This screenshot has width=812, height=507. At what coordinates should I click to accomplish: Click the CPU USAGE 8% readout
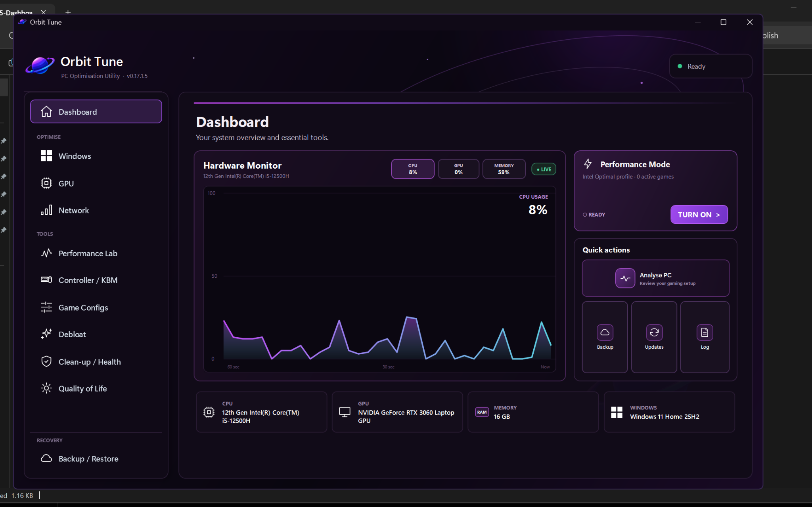(x=534, y=205)
